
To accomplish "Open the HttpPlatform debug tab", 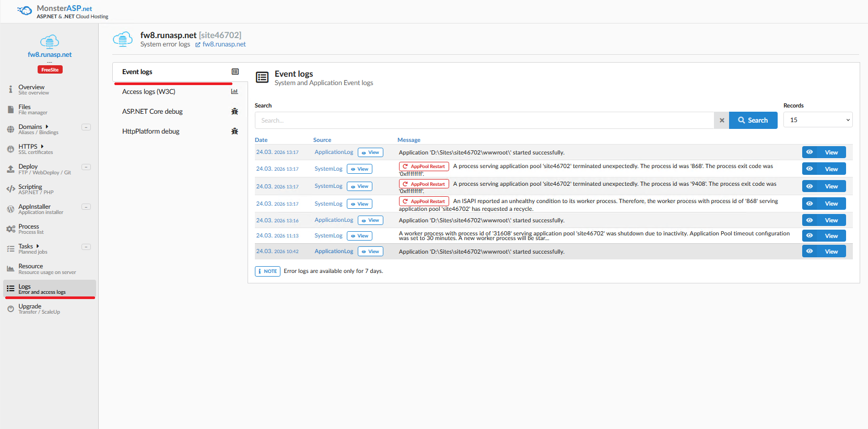I will 151,132.
